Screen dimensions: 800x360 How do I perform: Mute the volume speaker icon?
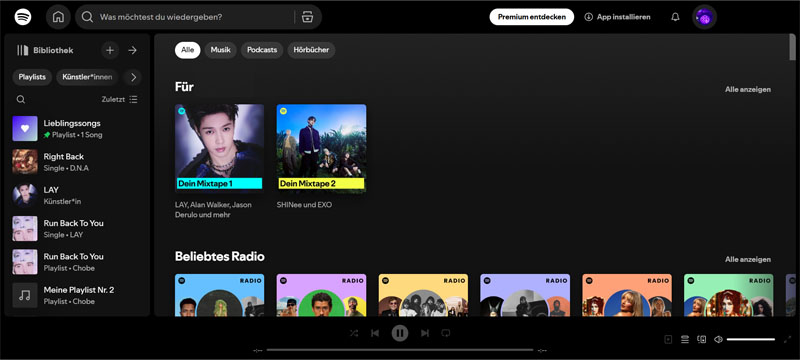pyautogui.click(x=718, y=340)
